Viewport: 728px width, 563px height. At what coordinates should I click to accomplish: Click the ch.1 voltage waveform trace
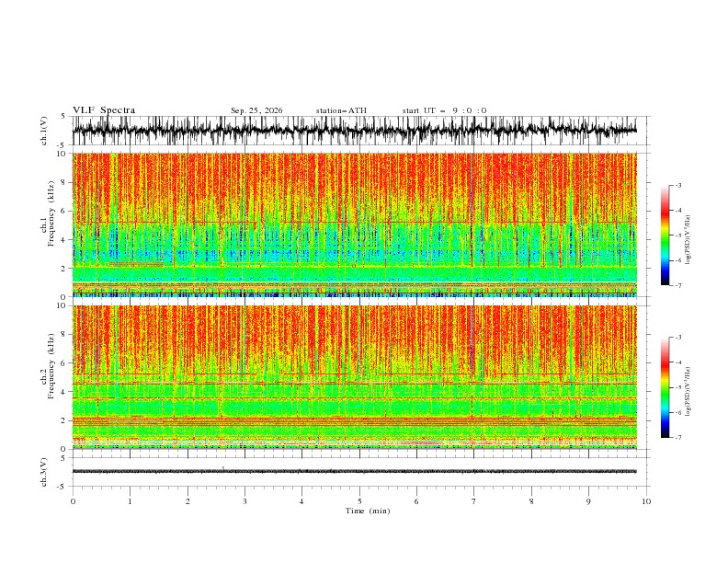pyautogui.click(x=354, y=131)
